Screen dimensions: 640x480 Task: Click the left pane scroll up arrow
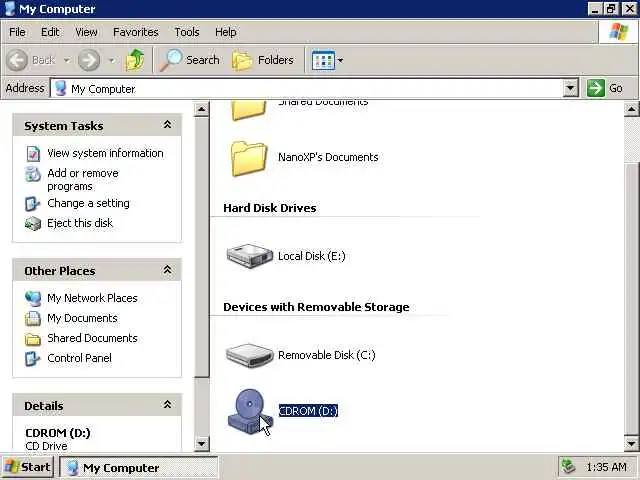[x=202, y=109]
